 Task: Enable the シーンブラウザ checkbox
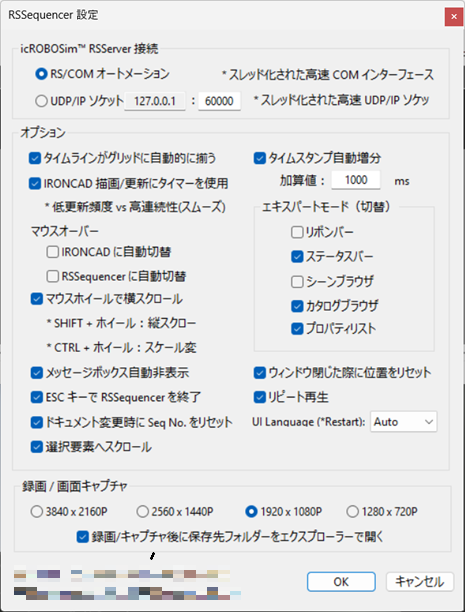297,281
